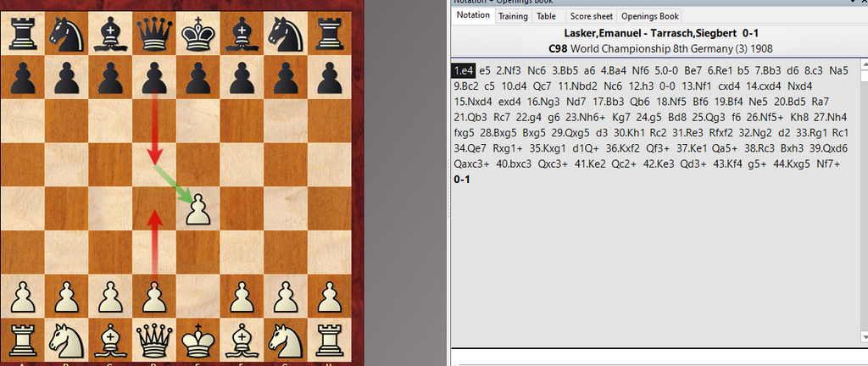The width and height of the screenshot is (868, 366).
Task: Pick the black pawn on a7
Action: 23,77
